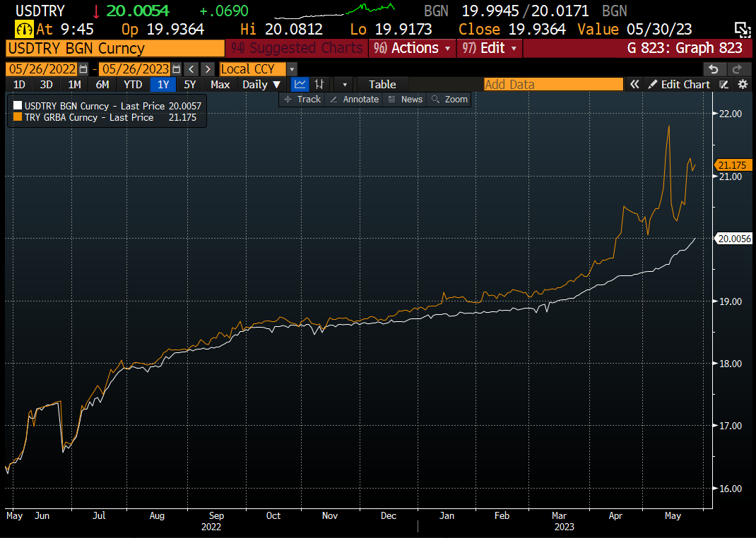Click the Add Data input field

[x=553, y=84]
